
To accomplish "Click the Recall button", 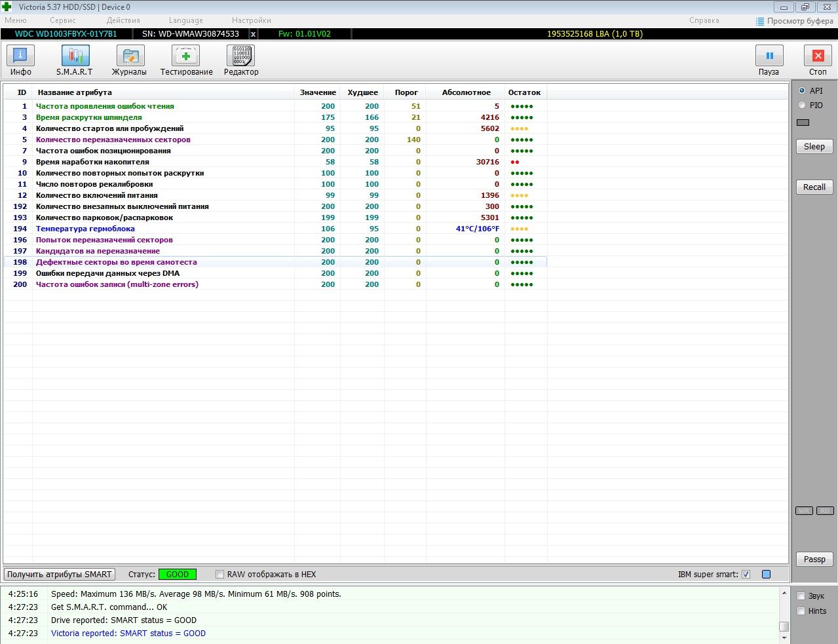I will (x=814, y=187).
